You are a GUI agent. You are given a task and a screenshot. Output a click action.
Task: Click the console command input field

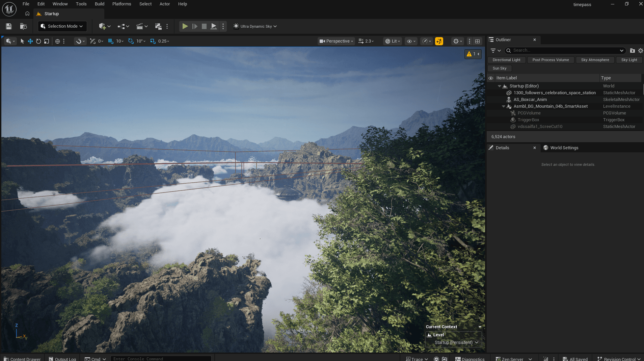161,359
